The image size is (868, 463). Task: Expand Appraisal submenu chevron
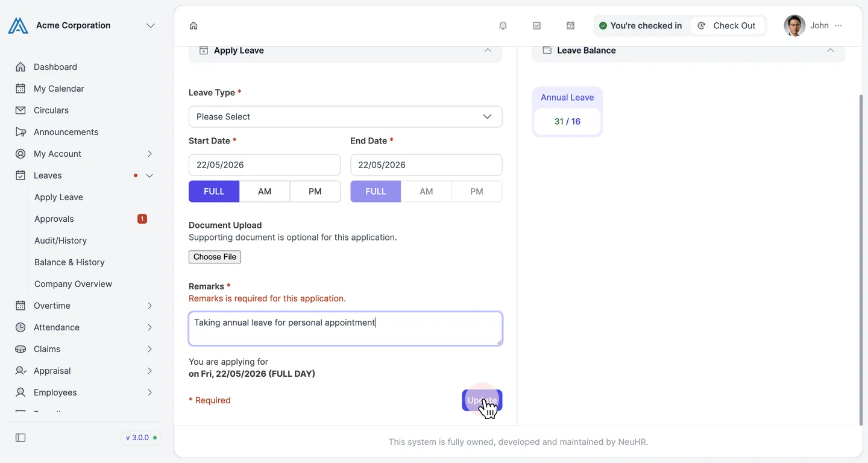point(149,371)
